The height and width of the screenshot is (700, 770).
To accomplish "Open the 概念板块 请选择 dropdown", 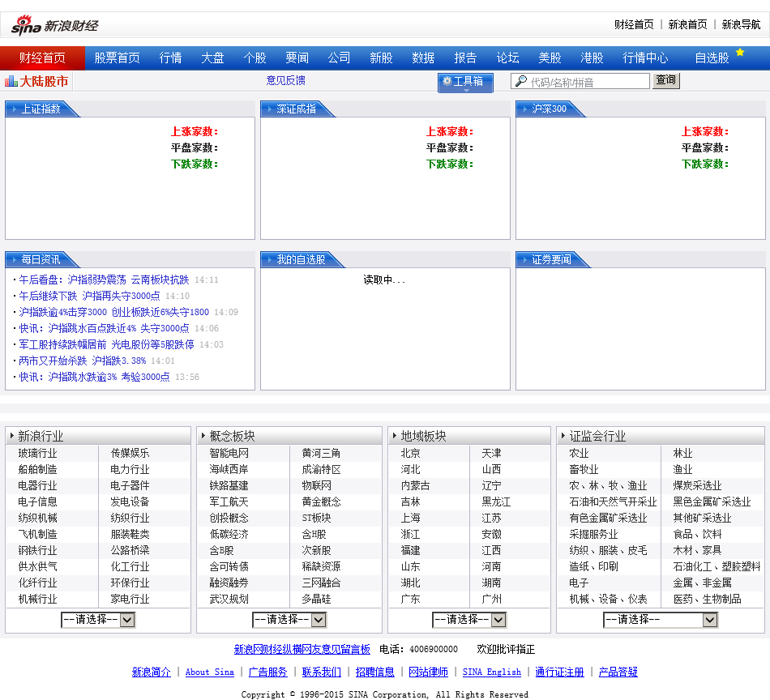I will [x=289, y=620].
